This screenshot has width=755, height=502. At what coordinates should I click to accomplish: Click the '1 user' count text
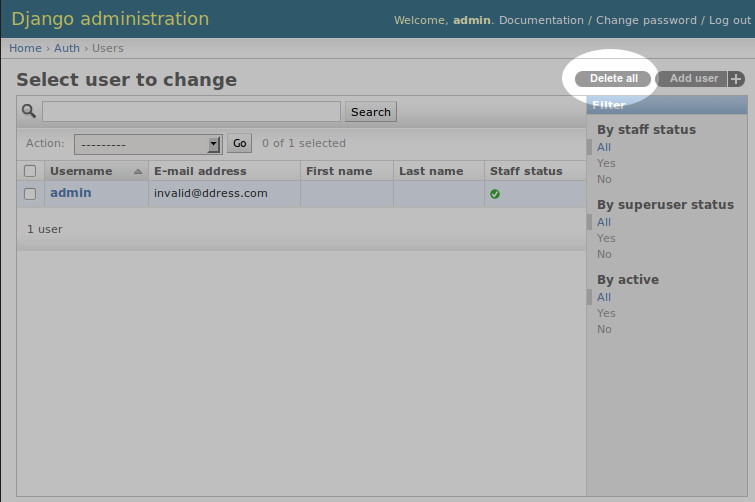point(45,229)
